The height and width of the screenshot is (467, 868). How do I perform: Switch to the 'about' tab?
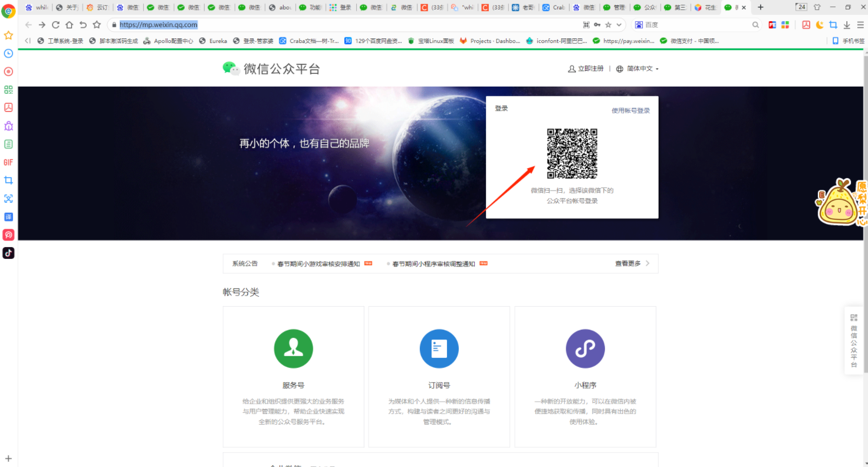point(280,7)
